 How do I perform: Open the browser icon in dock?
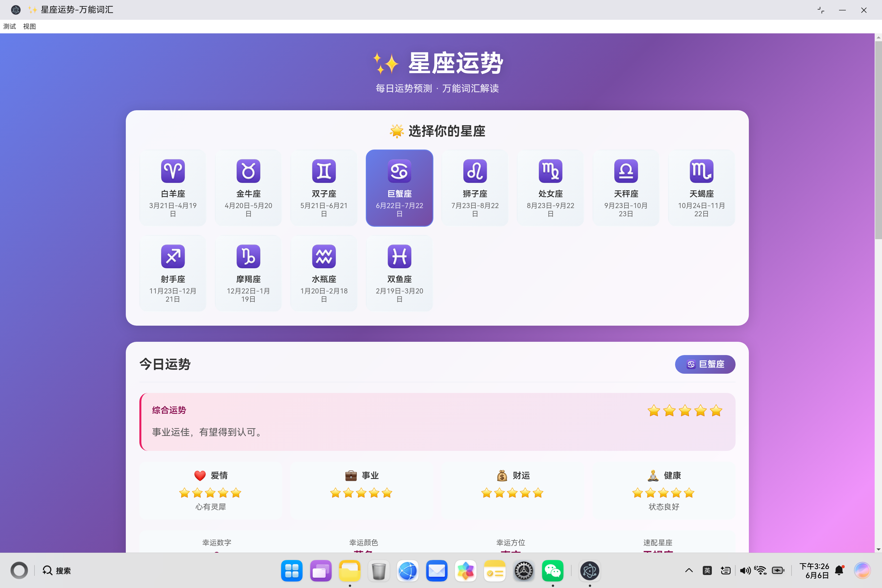[x=408, y=570]
